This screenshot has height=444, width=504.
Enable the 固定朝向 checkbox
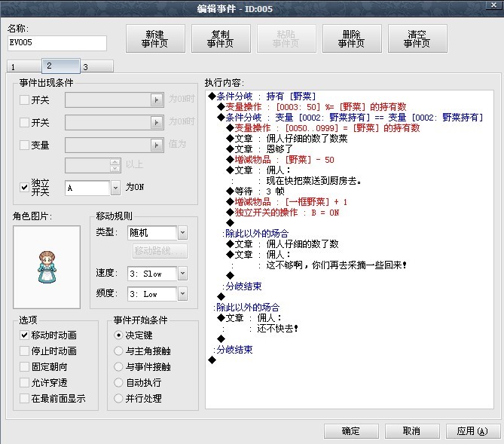coord(24,366)
